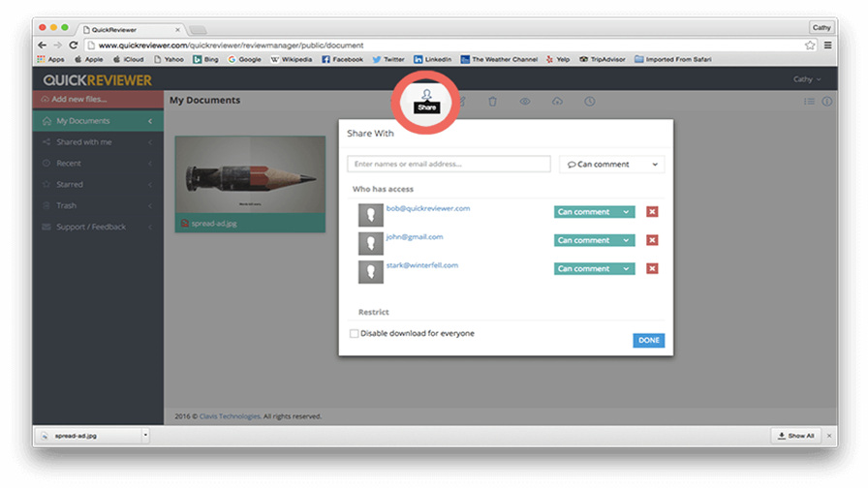Select Shared with me in sidebar

pyautogui.click(x=98, y=142)
